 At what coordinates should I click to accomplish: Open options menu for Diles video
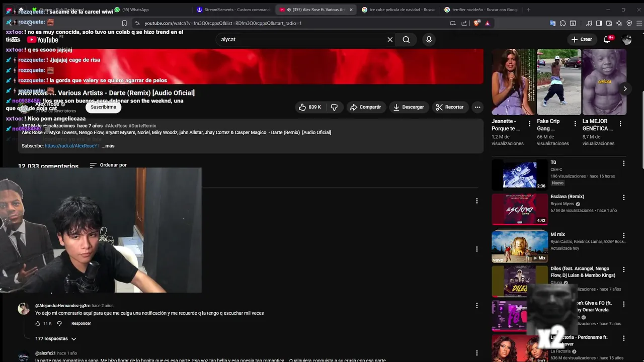point(623,270)
